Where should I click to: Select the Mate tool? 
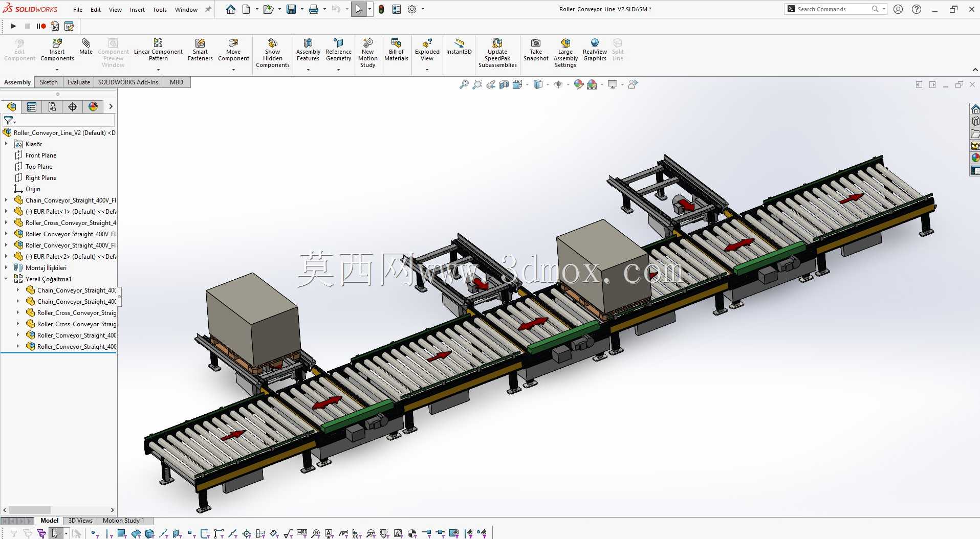(x=86, y=47)
